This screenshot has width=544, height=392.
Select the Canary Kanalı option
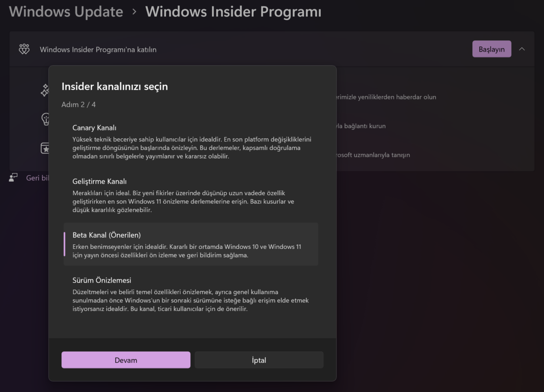[191, 142]
